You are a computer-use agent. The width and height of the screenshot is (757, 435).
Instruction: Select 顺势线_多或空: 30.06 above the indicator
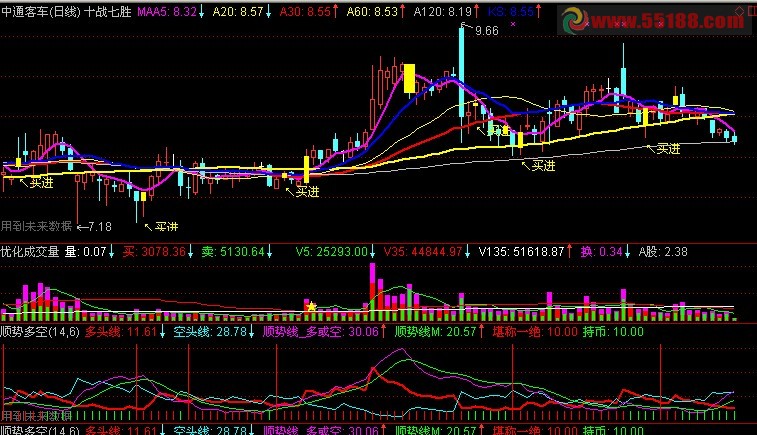321,332
